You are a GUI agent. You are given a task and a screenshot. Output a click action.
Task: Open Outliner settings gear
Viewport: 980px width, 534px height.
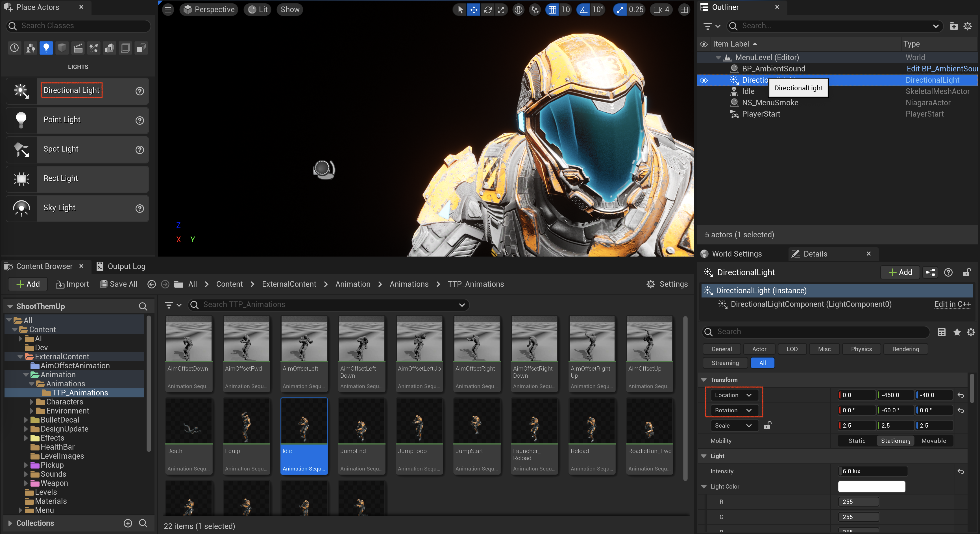click(x=968, y=26)
